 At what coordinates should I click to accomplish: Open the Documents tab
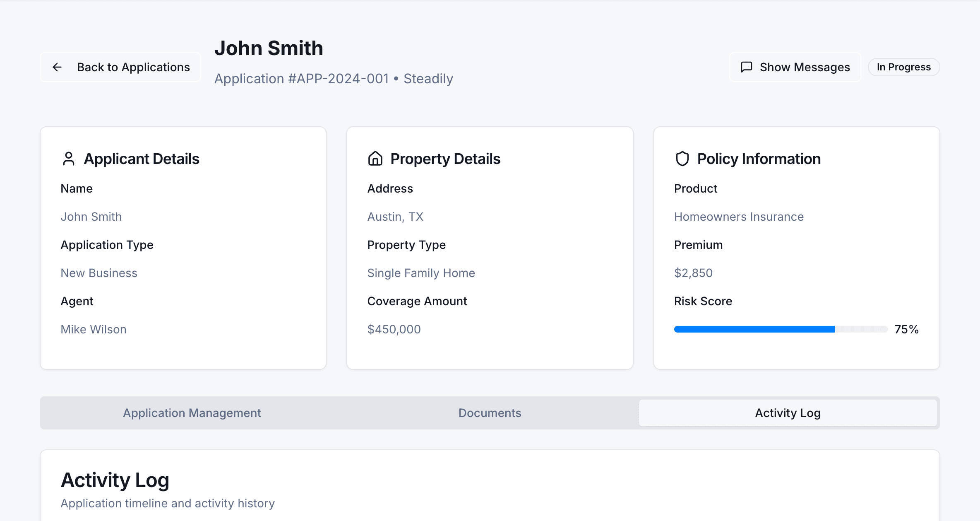click(x=490, y=413)
